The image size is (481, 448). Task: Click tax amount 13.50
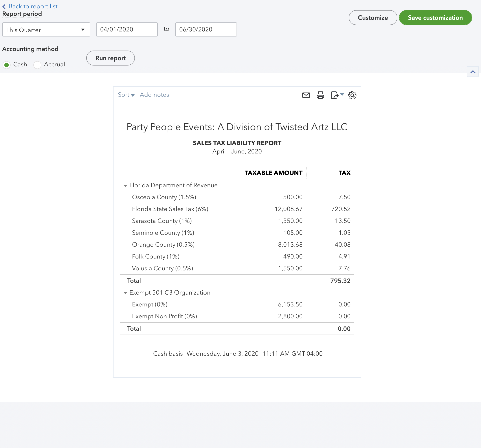[x=342, y=221]
